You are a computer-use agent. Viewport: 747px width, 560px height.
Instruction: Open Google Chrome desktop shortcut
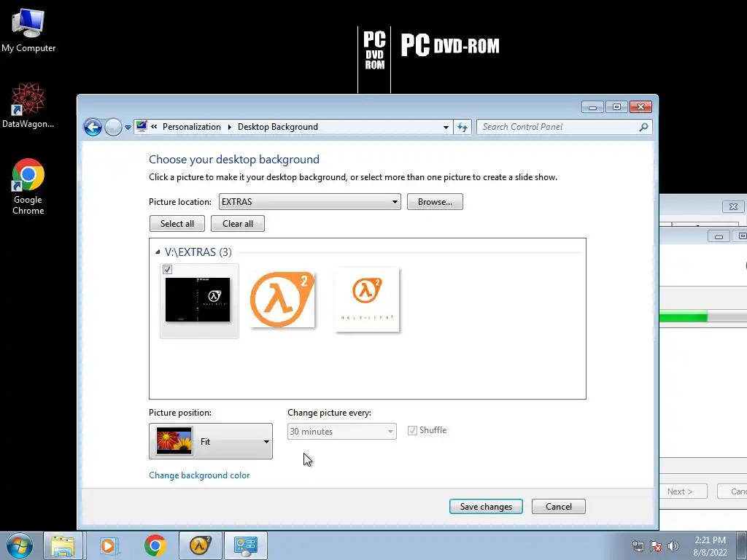point(28,187)
